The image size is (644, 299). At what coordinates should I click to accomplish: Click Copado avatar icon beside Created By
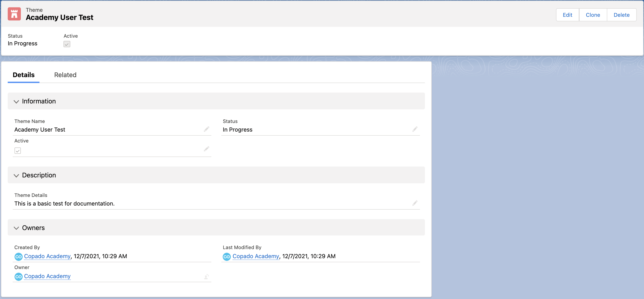(x=19, y=257)
